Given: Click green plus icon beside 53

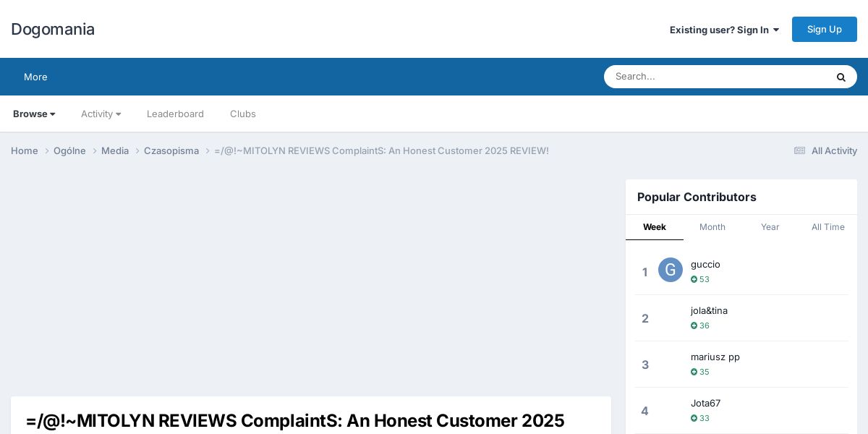Looking at the screenshot, I should (x=694, y=279).
